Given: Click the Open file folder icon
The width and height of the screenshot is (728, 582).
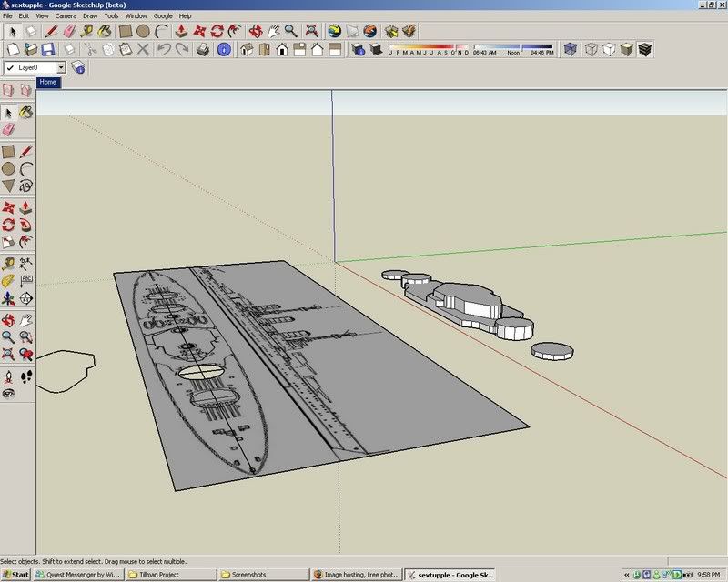Looking at the screenshot, I should 30,49.
